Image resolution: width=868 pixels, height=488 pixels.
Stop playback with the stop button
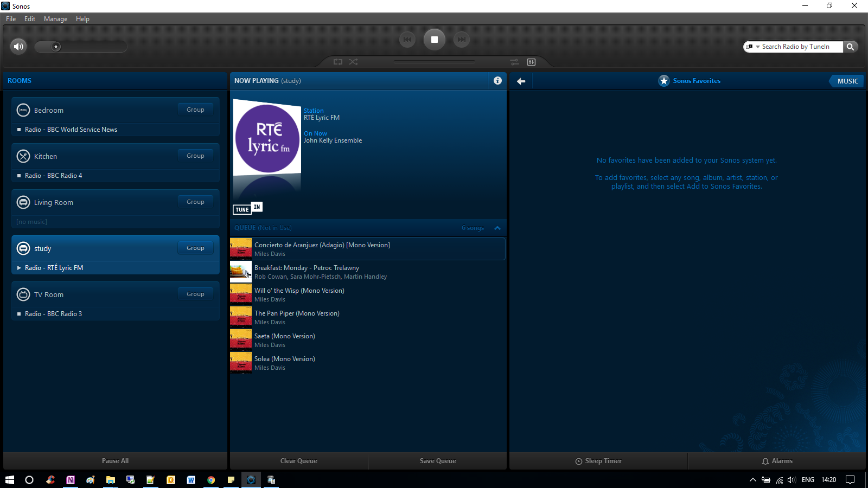point(435,39)
